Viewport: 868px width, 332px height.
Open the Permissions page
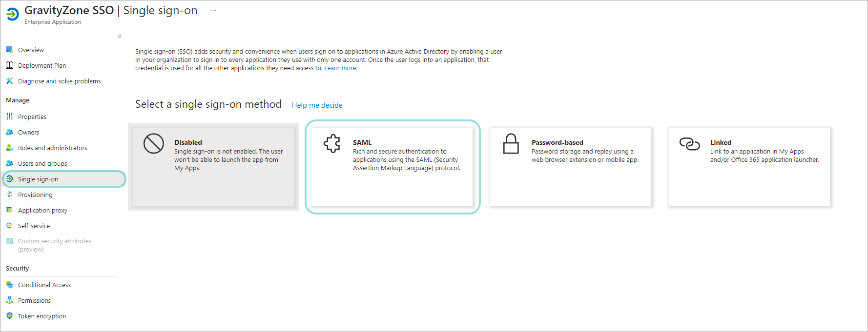[34, 300]
